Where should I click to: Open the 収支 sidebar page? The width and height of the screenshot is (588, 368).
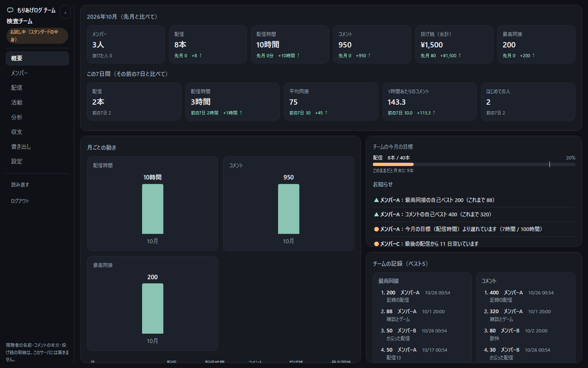point(37,132)
